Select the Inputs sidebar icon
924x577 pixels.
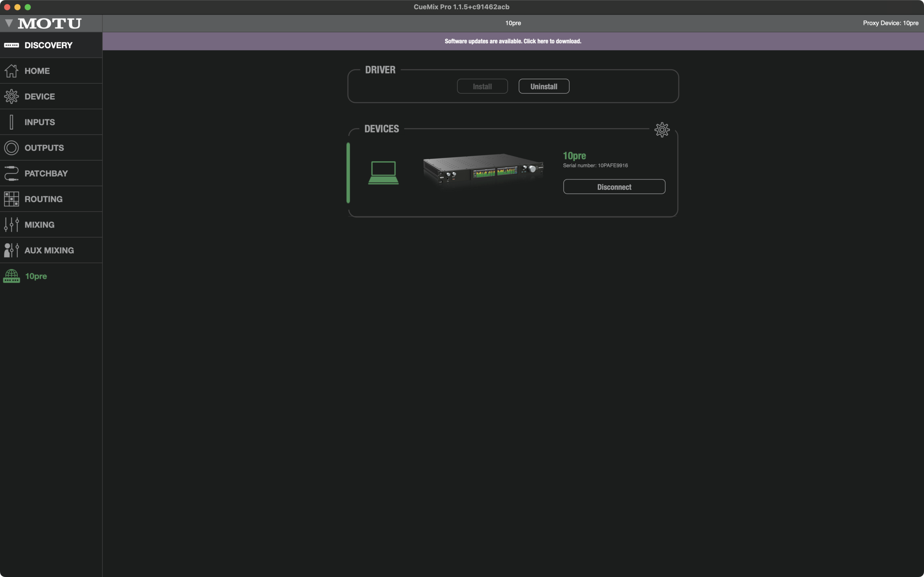click(x=12, y=122)
